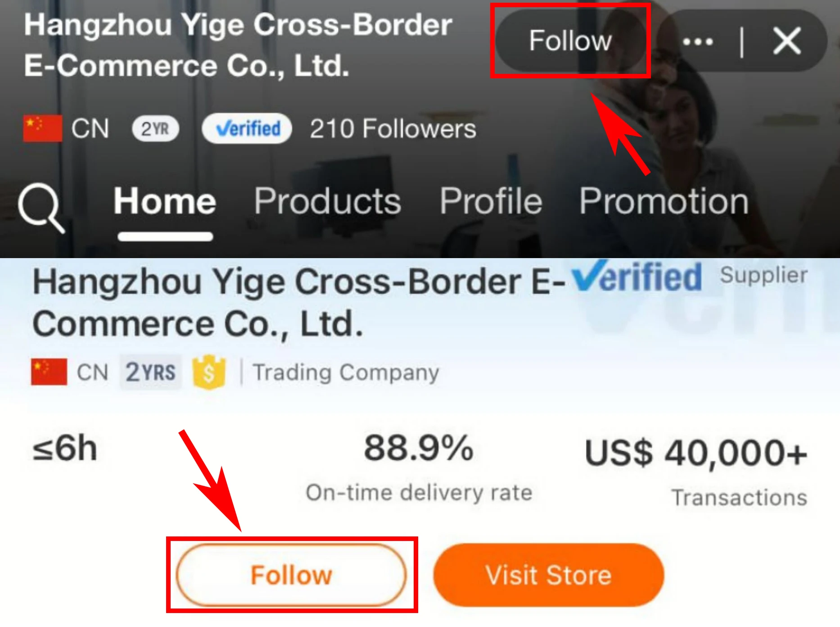Click the China flag in supplier card
840x627 pixels.
point(49,372)
